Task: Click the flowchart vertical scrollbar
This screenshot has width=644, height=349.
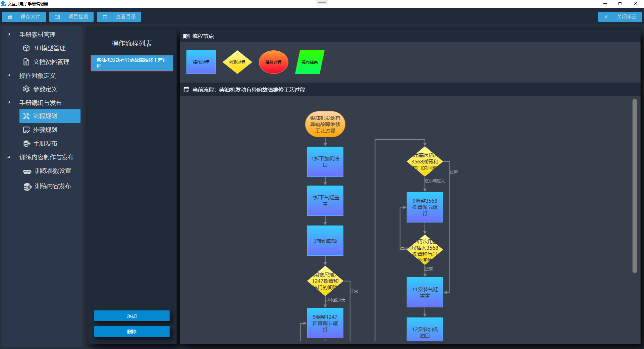Action: pyautogui.click(x=634, y=186)
